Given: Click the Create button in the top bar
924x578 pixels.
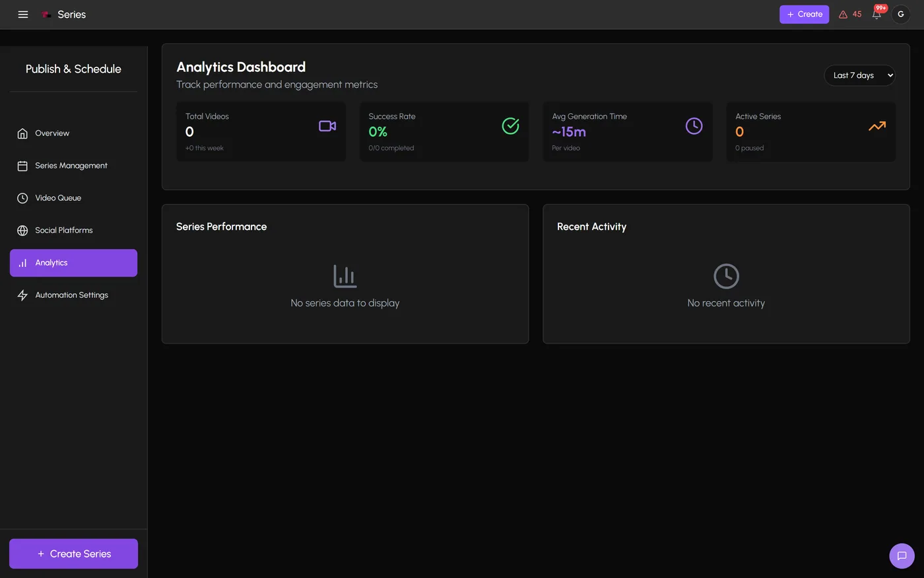Looking at the screenshot, I should click(804, 15).
